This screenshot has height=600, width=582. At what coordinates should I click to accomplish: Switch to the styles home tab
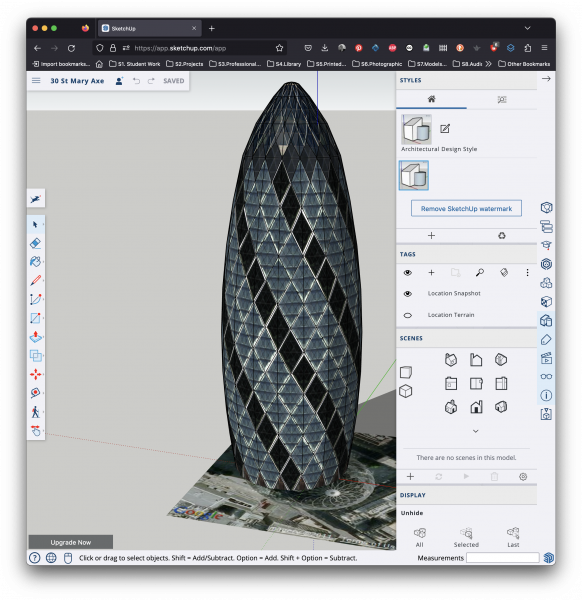(x=431, y=99)
